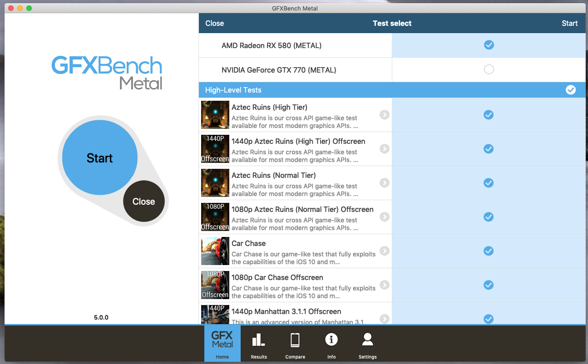This screenshot has height=364, width=588.
Task: Uncheck Aztec Ruins (Normal Tier) test
Action: (x=489, y=183)
